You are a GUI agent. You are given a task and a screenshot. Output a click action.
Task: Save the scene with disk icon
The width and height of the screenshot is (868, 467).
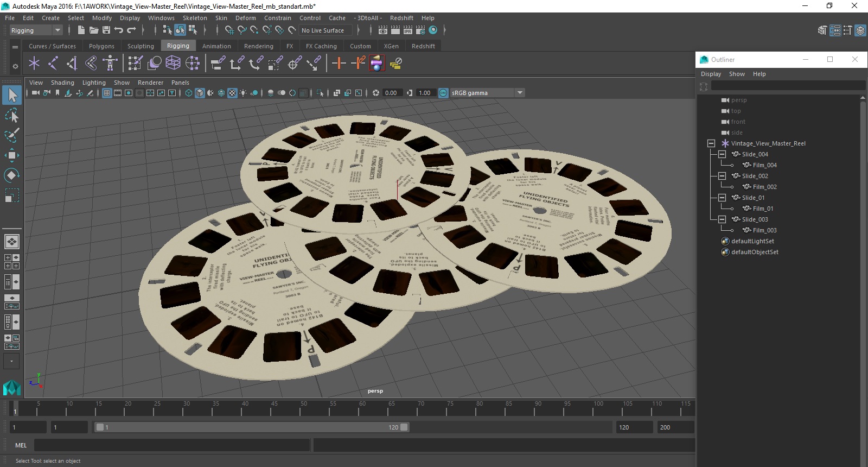(x=106, y=30)
